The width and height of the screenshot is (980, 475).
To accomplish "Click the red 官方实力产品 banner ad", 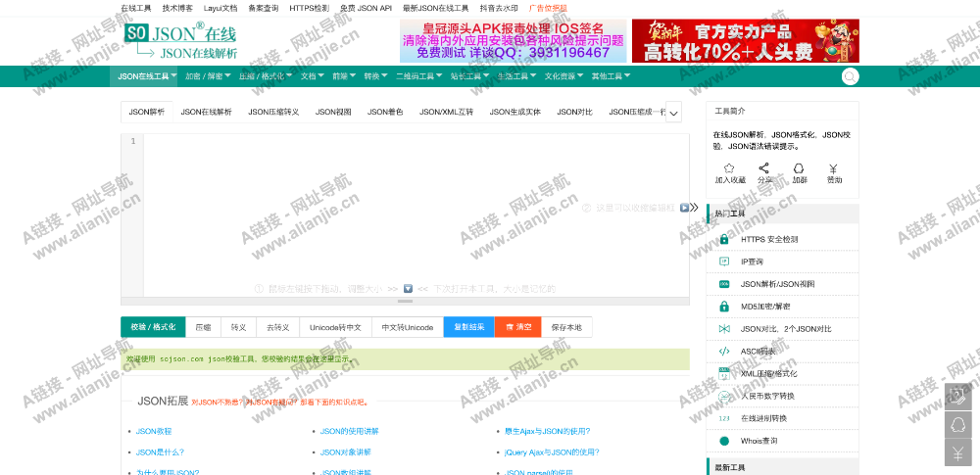I will coord(746,40).
